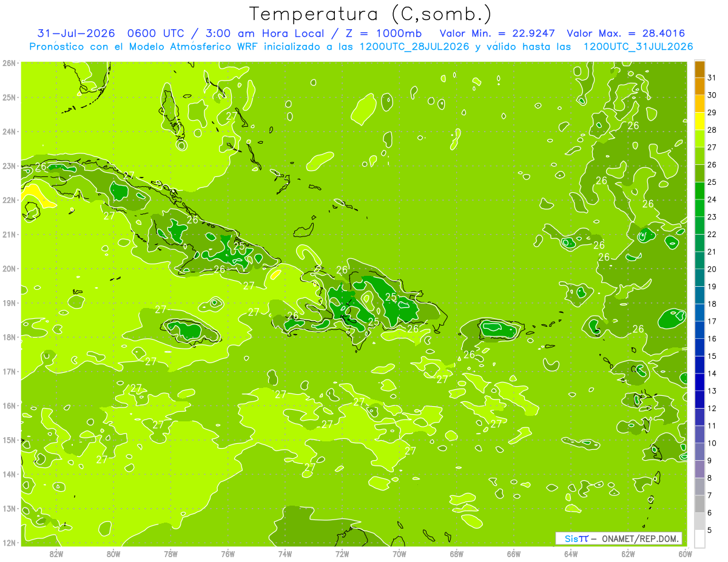Click the 'Valor Max. = 28.4016' text
Viewport: 728px width, 562px height.
point(626,33)
